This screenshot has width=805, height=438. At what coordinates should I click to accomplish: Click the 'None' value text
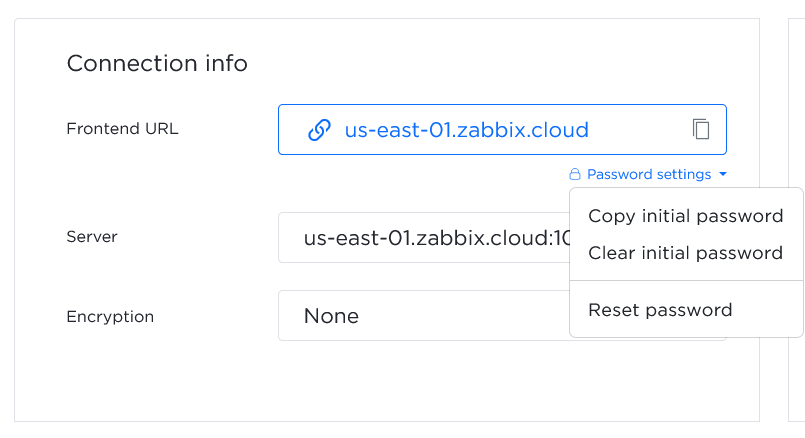click(x=331, y=317)
